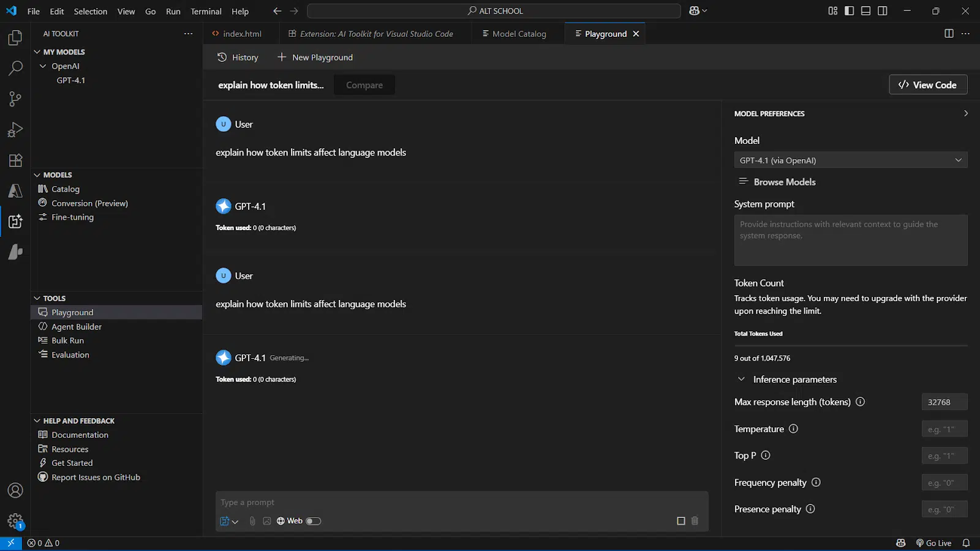Open the Azure view in activity bar
This screenshot has width=980, height=551.
(x=15, y=190)
